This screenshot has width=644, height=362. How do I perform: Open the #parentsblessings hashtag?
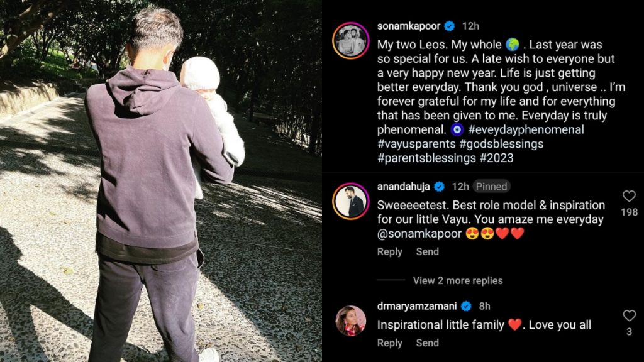coord(426,158)
